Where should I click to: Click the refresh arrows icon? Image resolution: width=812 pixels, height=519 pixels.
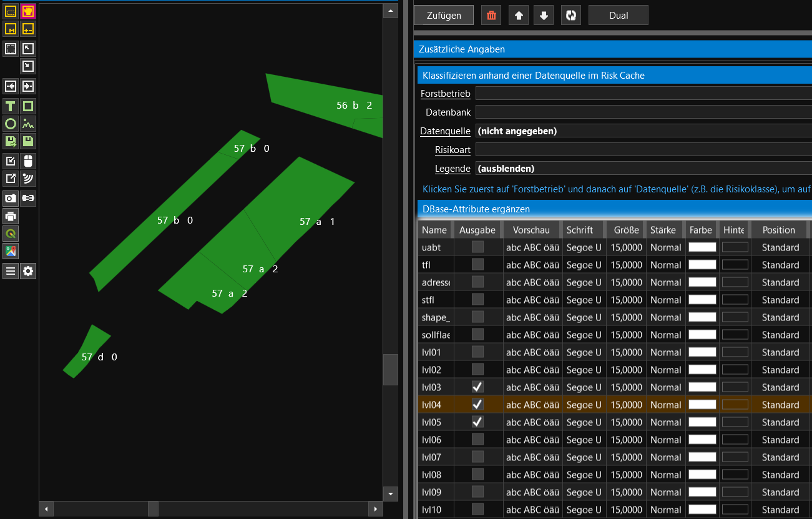pos(570,16)
